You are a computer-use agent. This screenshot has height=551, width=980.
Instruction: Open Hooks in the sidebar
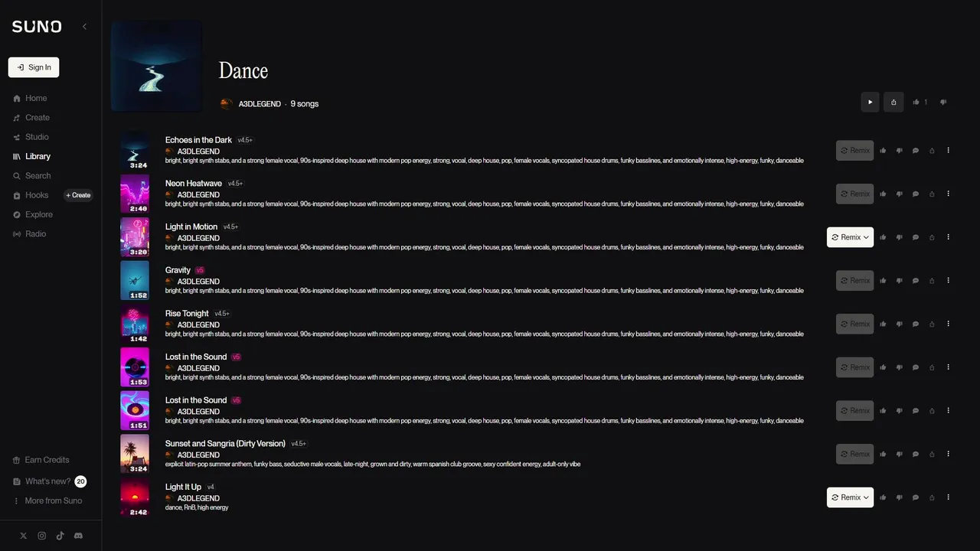coord(31,195)
